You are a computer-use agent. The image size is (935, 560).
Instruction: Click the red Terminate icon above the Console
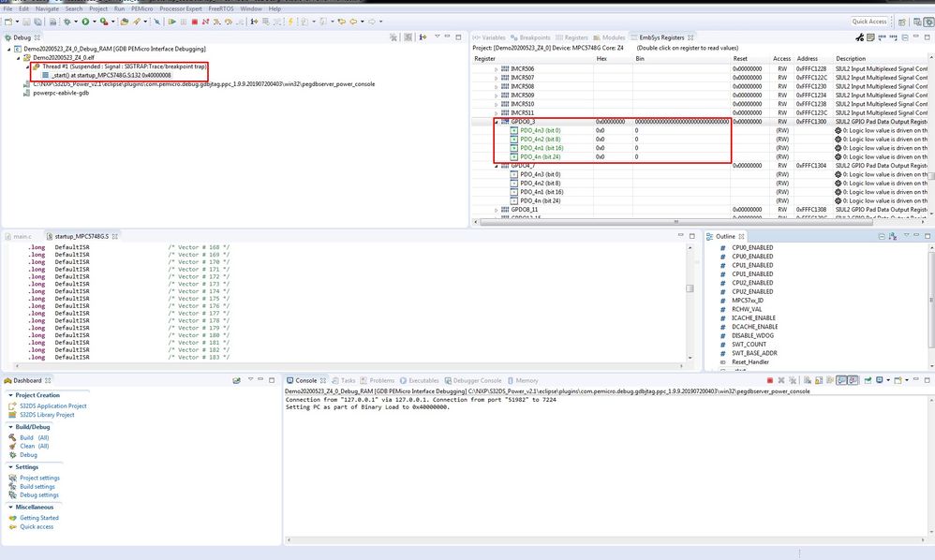click(768, 379)
